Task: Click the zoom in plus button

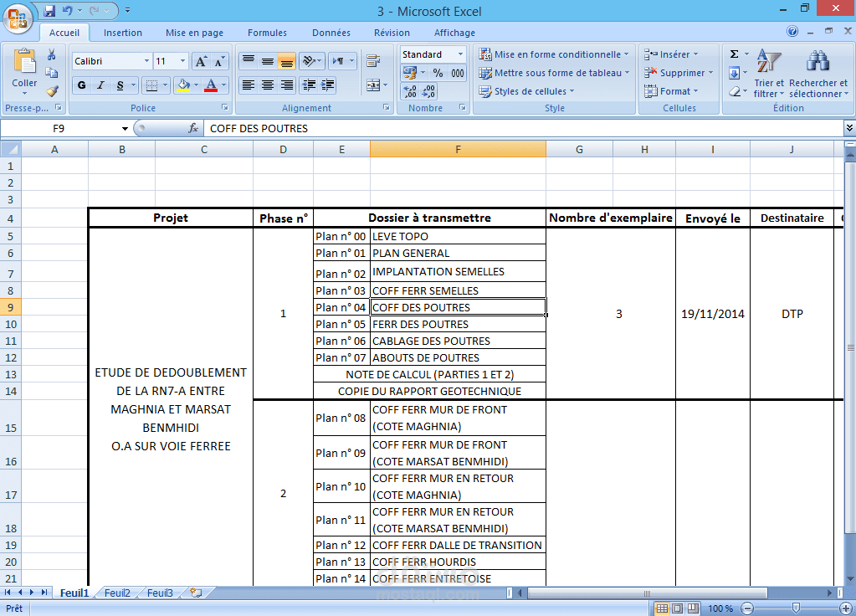Action: click(846, 608)
